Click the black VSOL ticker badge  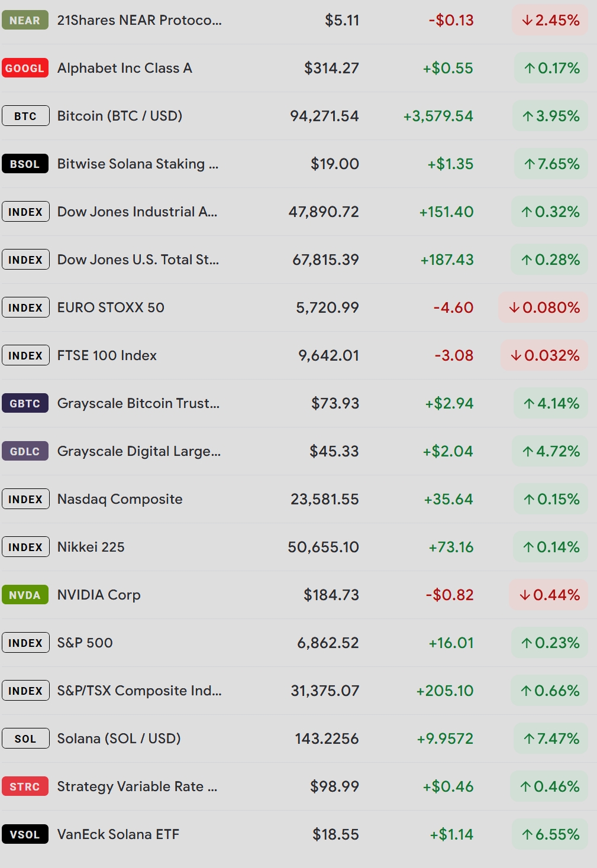click(x=25, y=835)
